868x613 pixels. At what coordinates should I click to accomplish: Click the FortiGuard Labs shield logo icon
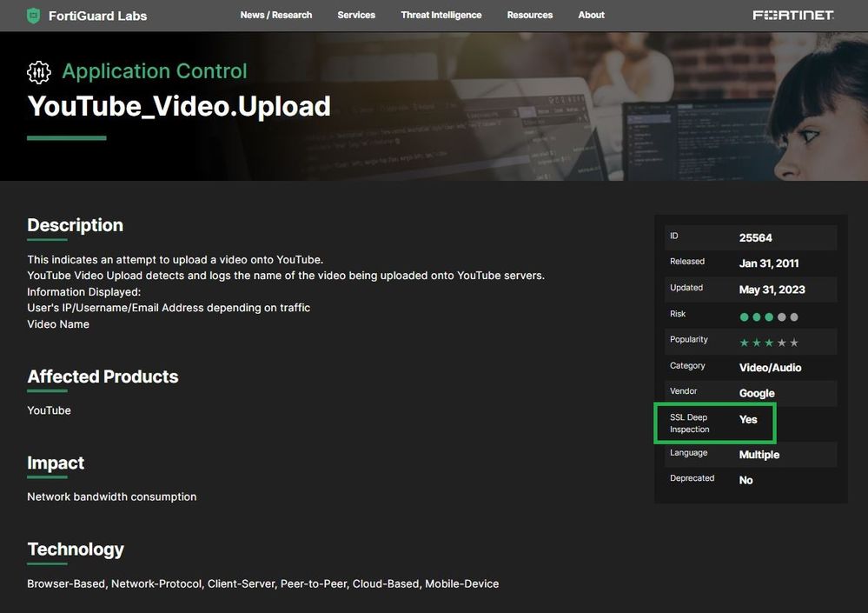click(x=33, y=16)
